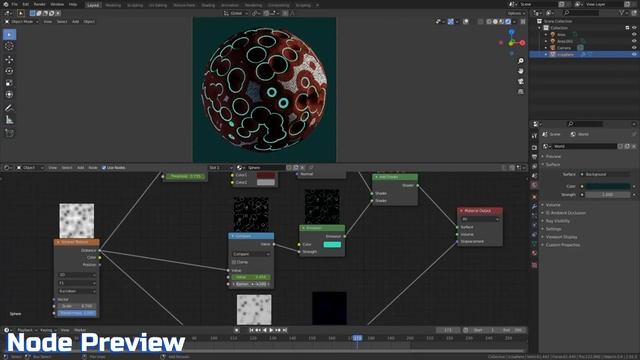Select the Select Box tool
640x360 pixels.
(x=9, y=35)
